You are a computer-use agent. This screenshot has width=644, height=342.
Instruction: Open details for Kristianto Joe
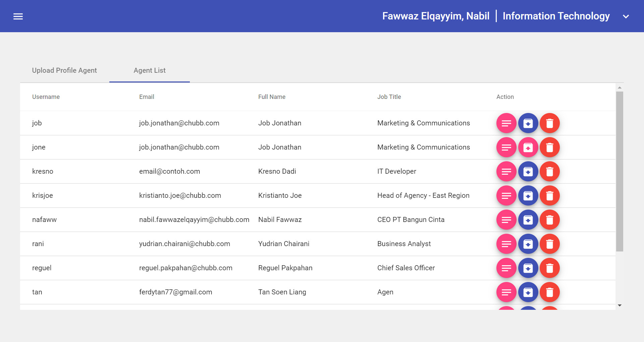point(506,196)
